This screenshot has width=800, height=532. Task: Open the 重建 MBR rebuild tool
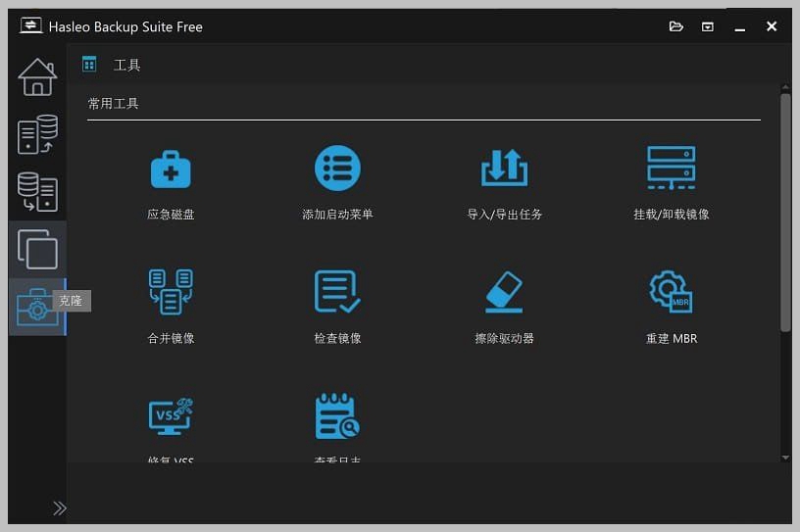pos(671,292)
